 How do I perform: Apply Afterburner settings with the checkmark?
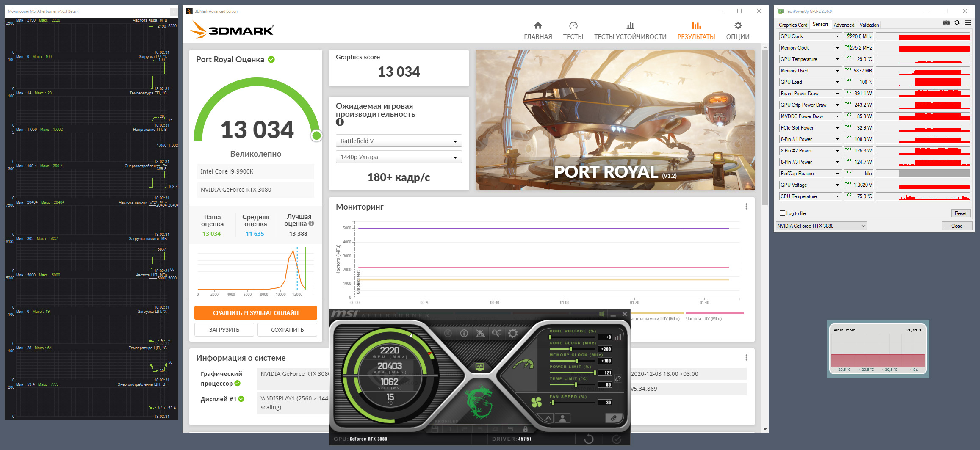[617, 439]
